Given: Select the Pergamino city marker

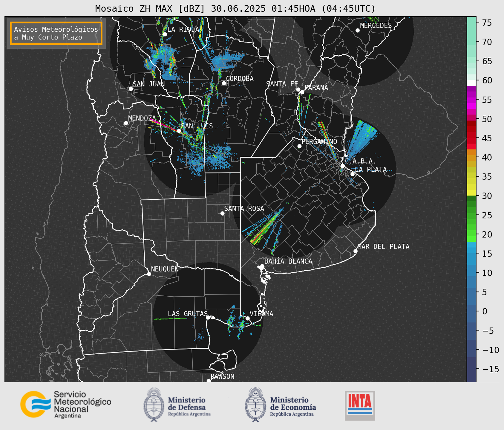Looking at the screenshot, I should coord(299,146).
